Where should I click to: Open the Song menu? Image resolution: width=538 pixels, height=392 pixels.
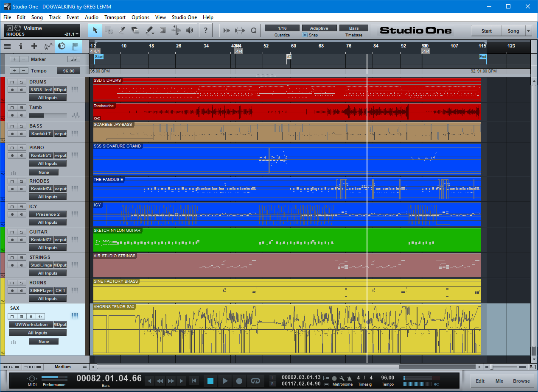click(37, 17)
